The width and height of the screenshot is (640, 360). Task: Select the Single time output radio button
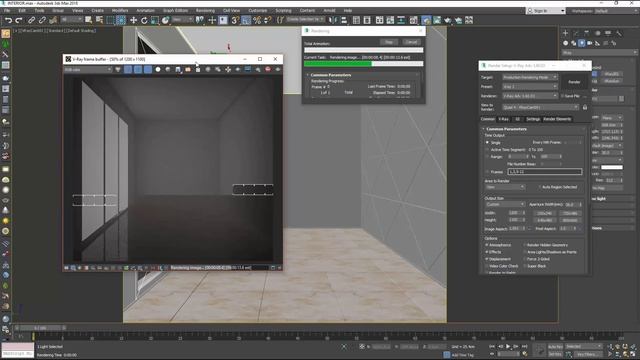[487, 142]
